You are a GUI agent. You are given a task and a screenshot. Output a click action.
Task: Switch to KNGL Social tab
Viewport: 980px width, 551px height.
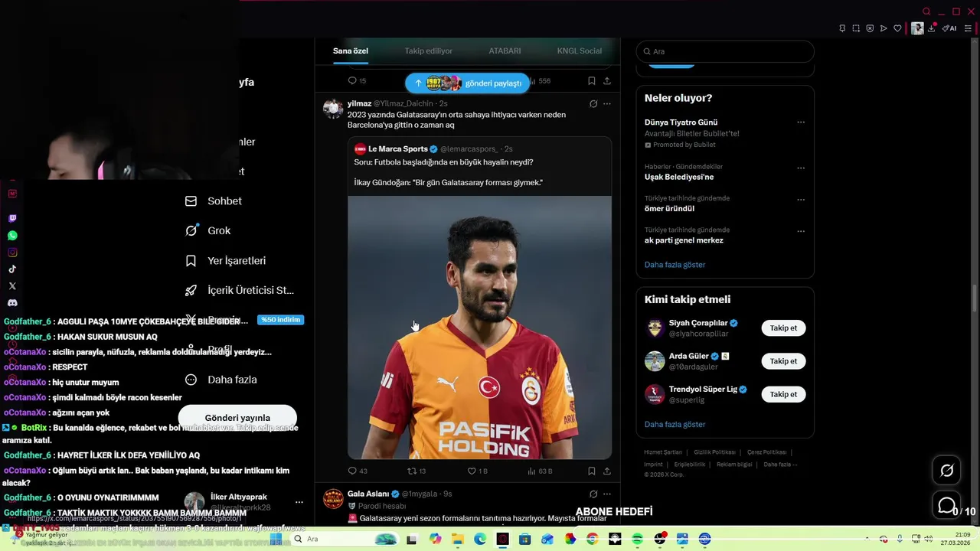click(x=580, y=51)
